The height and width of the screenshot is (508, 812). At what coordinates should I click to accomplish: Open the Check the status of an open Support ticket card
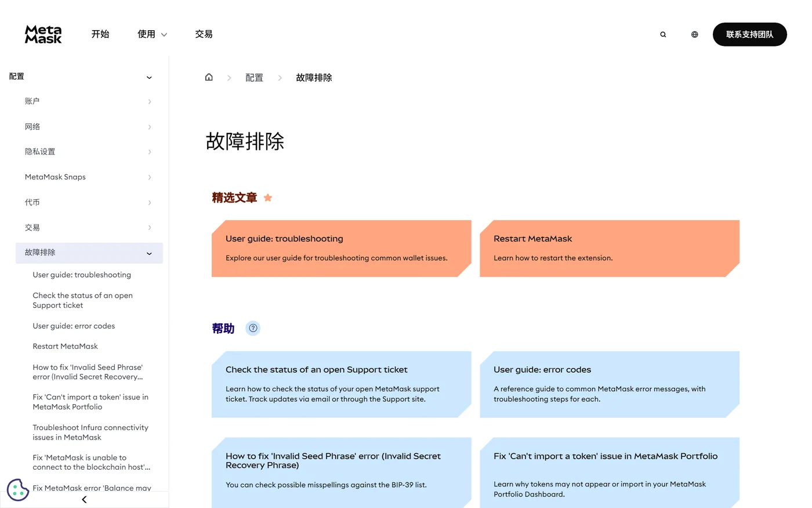tap(341, 384)
